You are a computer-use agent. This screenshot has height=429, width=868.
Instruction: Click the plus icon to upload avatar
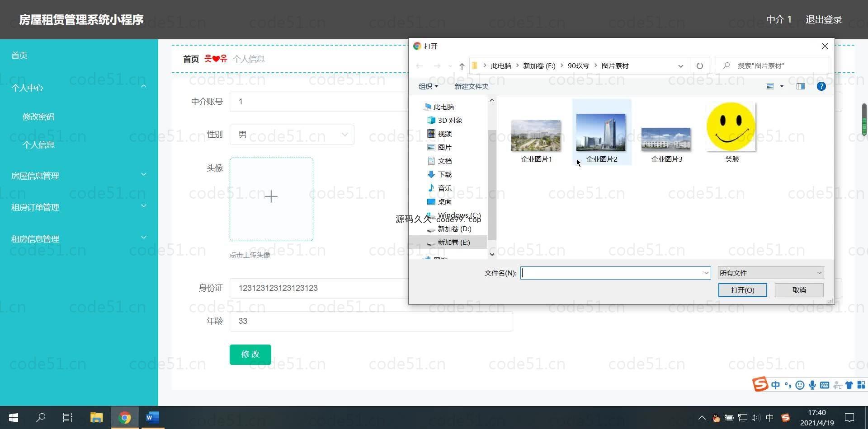271,196
